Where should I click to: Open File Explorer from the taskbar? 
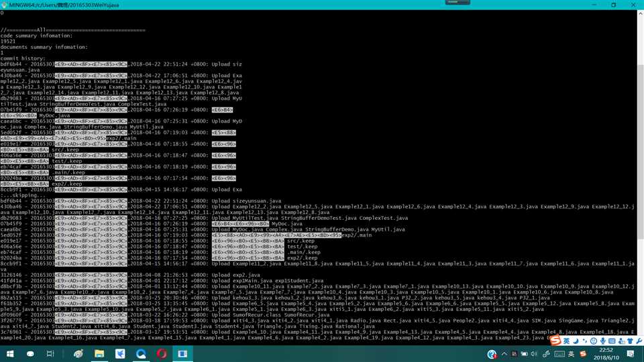point(99,353)
